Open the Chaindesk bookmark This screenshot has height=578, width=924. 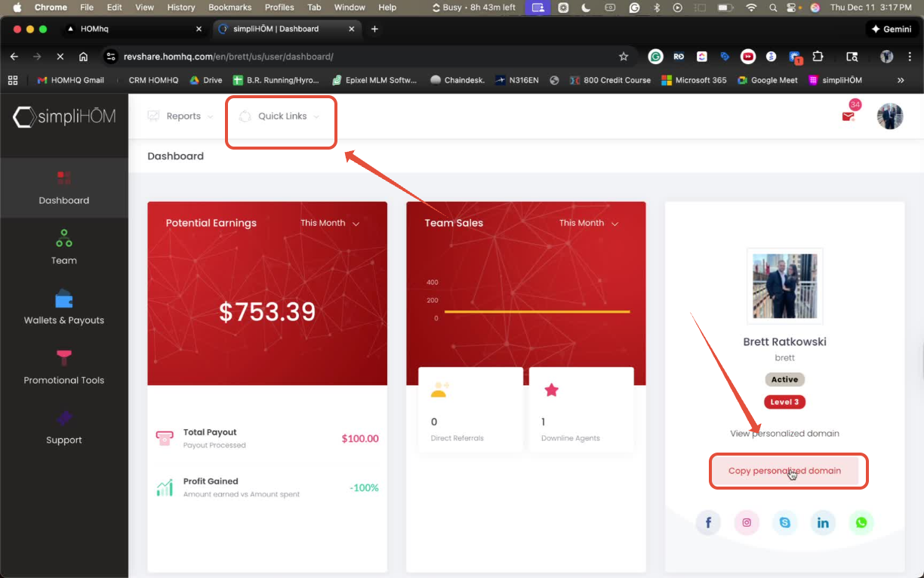pyautogui.click(x=458, y=80)
